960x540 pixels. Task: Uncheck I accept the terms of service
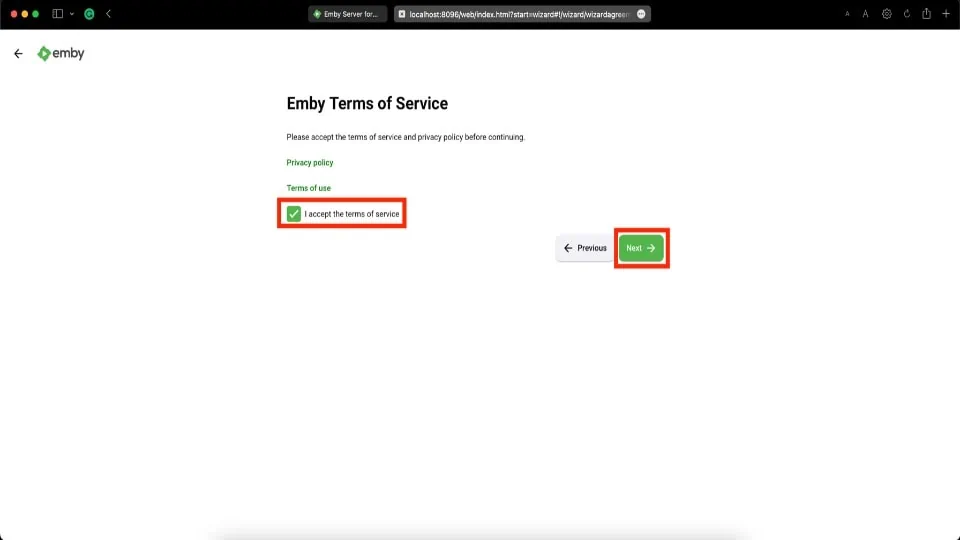[294, 214]
